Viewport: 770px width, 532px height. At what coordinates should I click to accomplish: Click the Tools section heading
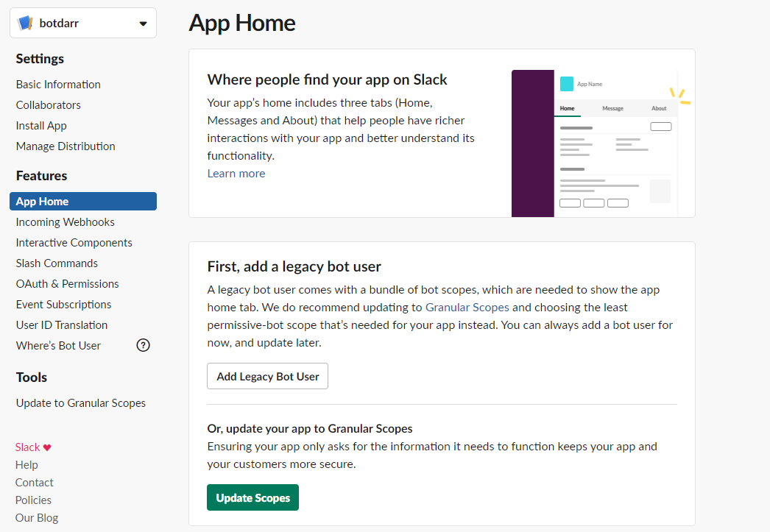point(32,377)
